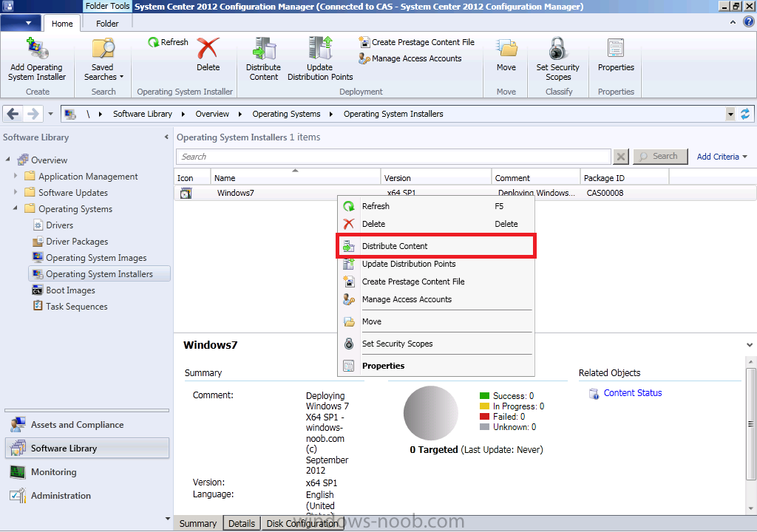The height and width of the screenshot is (532, 757).
Task: Click Add Operating System Installer ribbon icon
Action: tap(37, 48)
